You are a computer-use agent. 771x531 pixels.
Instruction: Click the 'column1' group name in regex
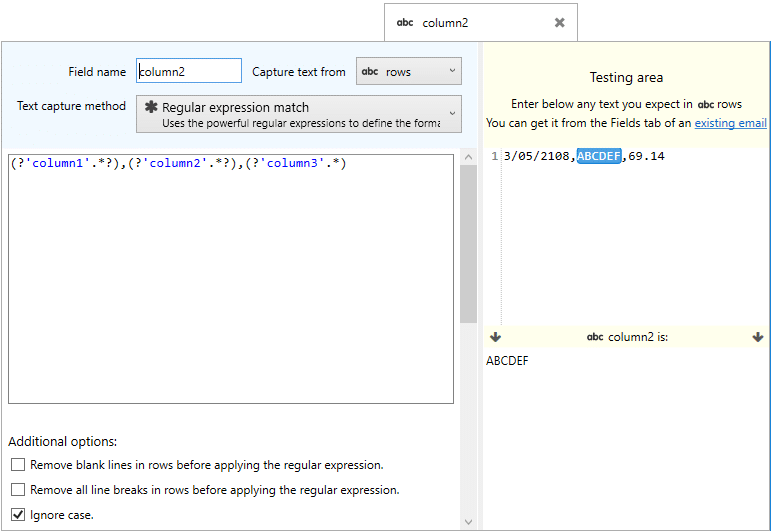tap(58, 163)
